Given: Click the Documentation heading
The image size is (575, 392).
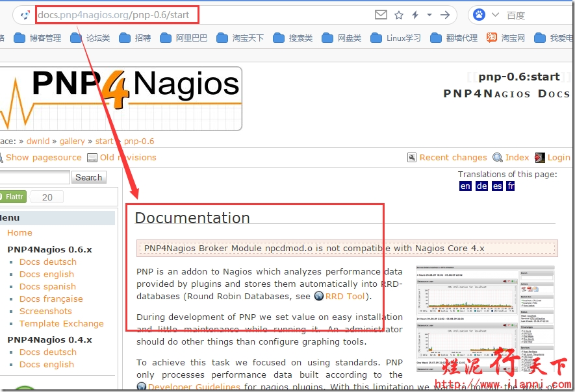Looking at the screenshot, I should click(192, 218).
